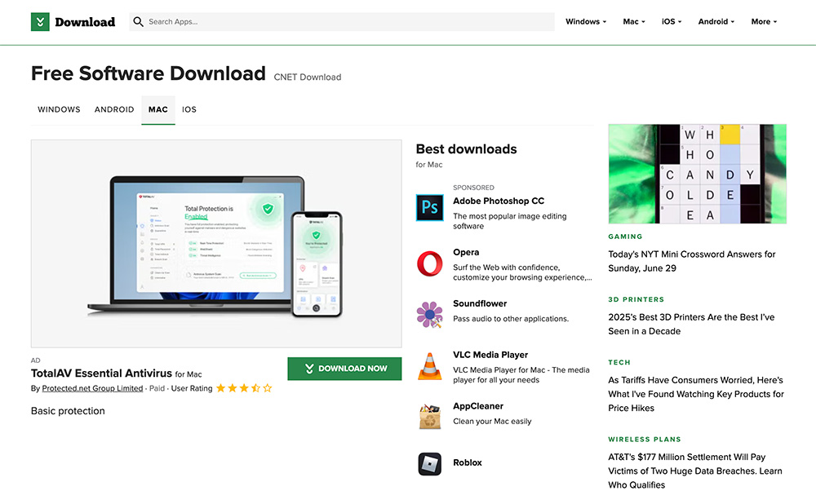Open the Soundflower flower icon
Viewport: 816px width, 504px height.
[430, 315]
